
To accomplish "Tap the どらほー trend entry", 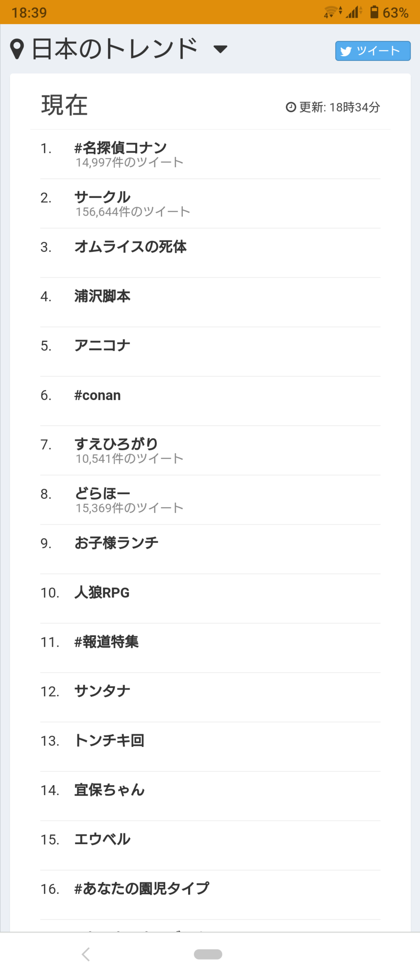I will [102, 493].
